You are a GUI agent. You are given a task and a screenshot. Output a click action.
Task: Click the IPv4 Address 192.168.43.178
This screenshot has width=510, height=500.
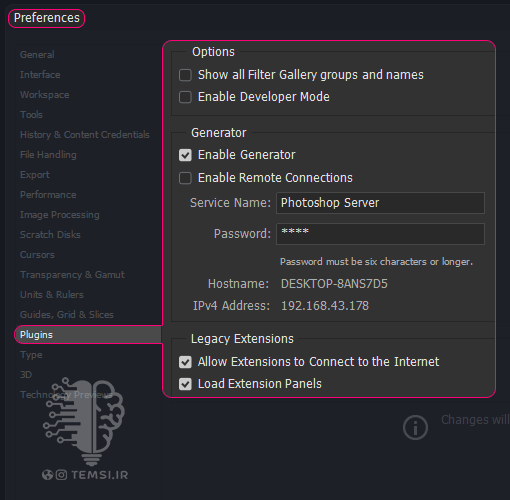[325, 306]
